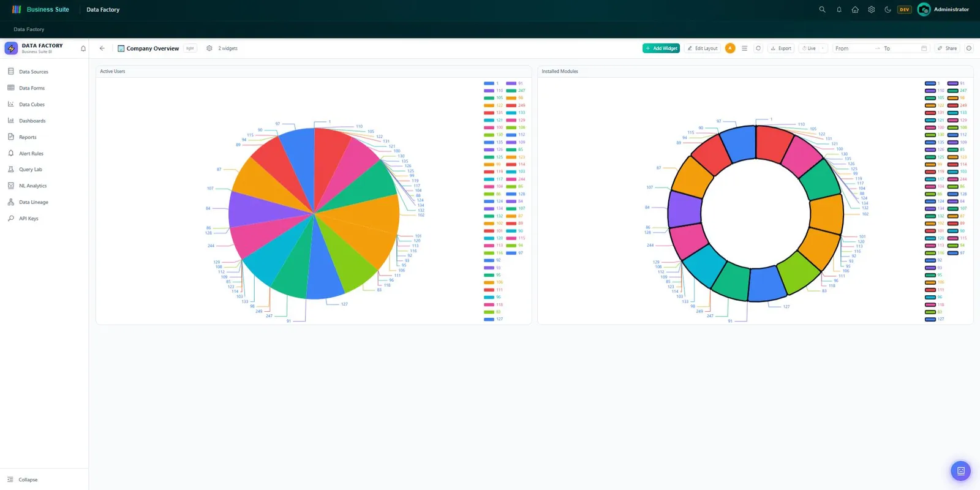Open the more options circle icon
Screen dimensions: 980x490
click(x=969, y=48)
